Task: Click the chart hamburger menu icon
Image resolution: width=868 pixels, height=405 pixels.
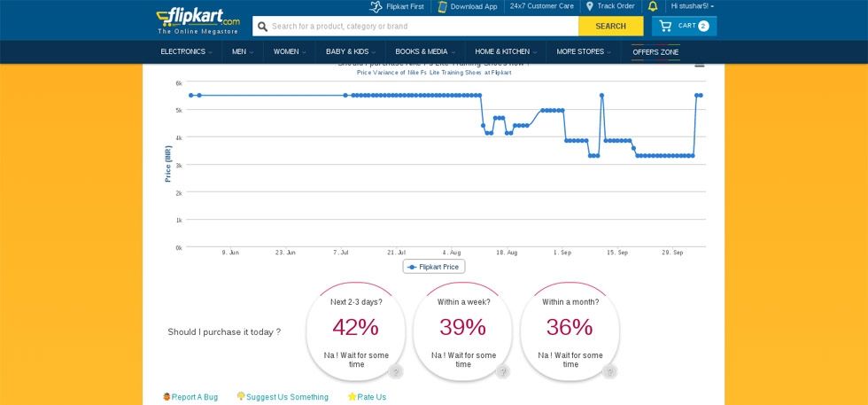Action: [x=699, y=65]
